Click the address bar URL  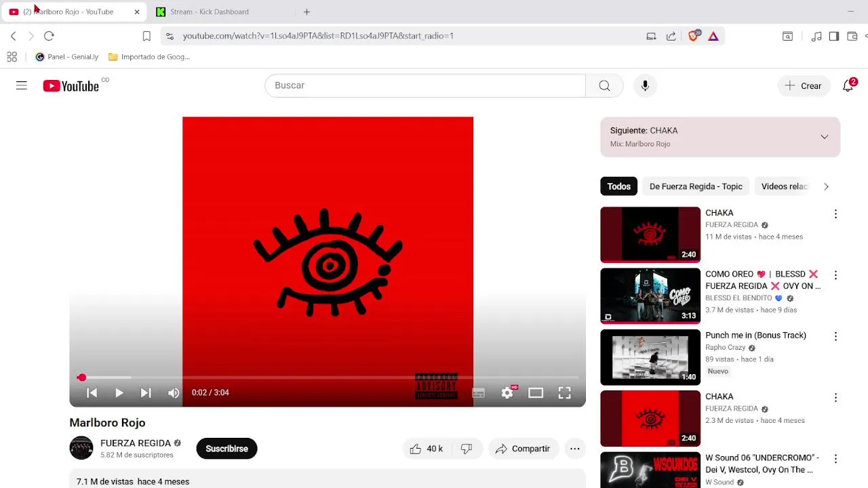[x=318, y=36]
